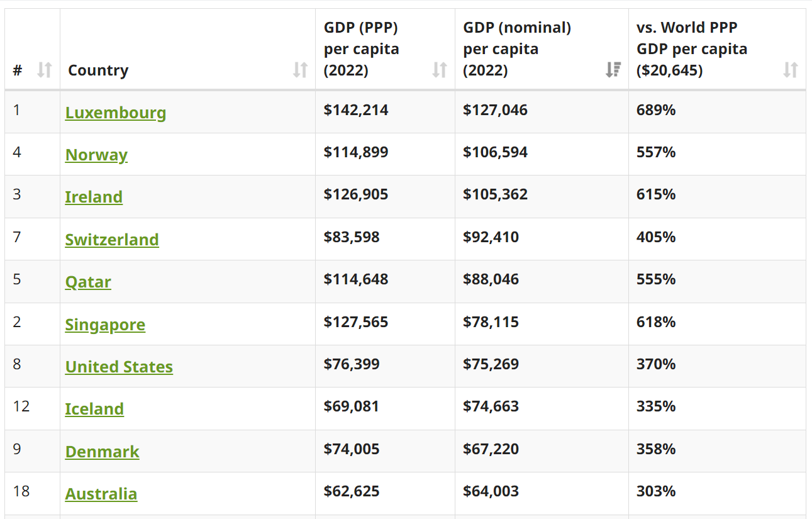Follow the Ireland link
The width and height of the screenshot is (812, 519).
pyautogui.click(x=94, y=197)
